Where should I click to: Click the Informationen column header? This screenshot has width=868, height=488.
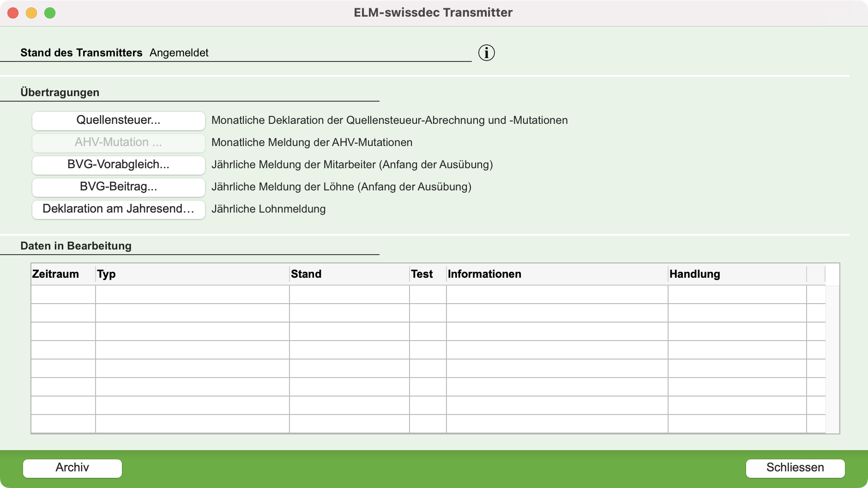pyautogui.click(x=557, y=274)
